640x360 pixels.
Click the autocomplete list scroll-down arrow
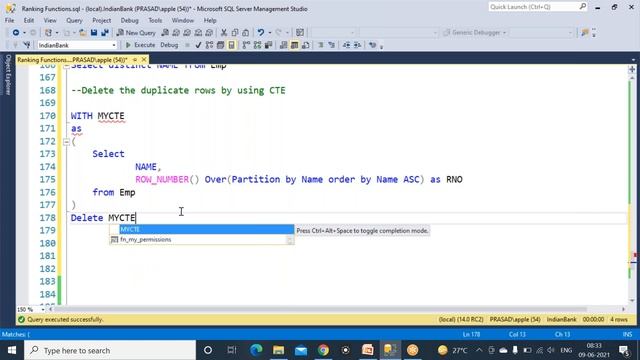click(290, 240)
